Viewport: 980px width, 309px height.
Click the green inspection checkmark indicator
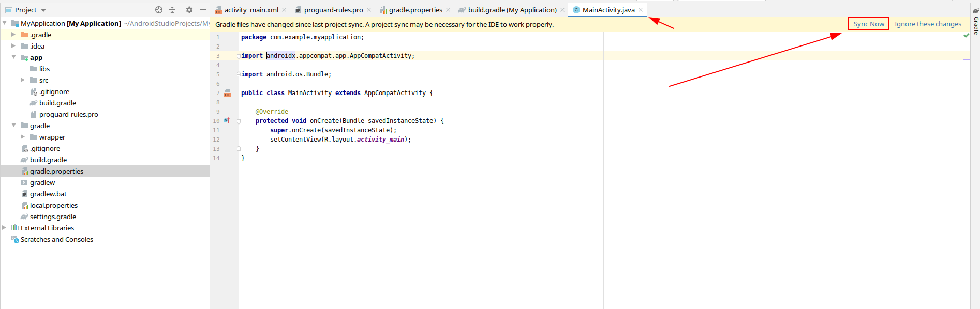coord(967,36)
